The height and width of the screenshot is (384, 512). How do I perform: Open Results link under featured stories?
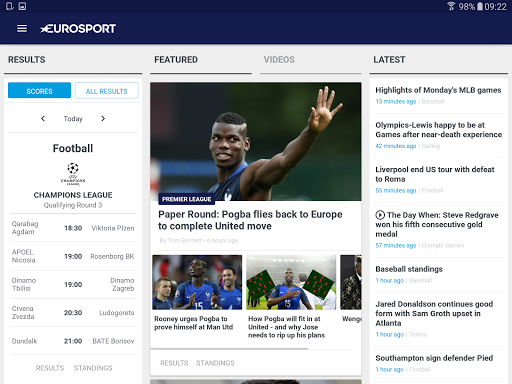(x=174, y=363)
